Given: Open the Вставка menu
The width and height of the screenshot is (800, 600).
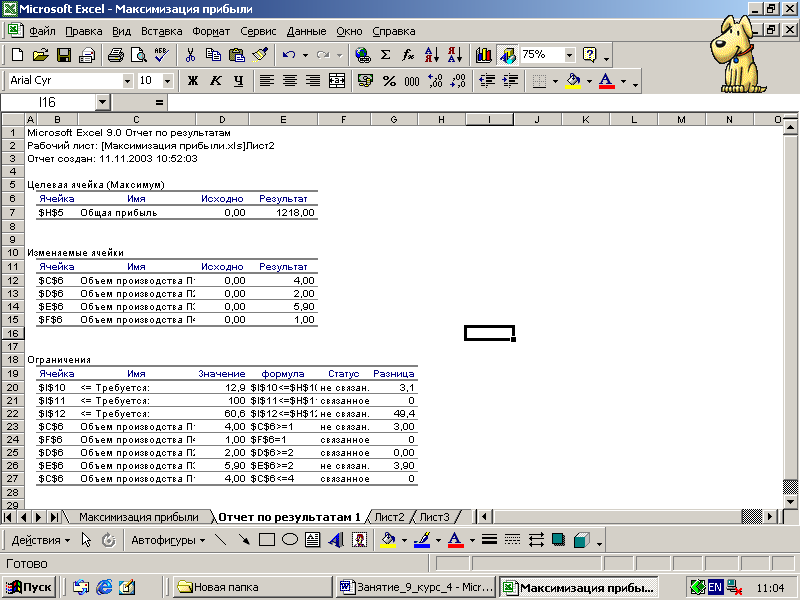Looking at the screenshot, I should 161,31.
